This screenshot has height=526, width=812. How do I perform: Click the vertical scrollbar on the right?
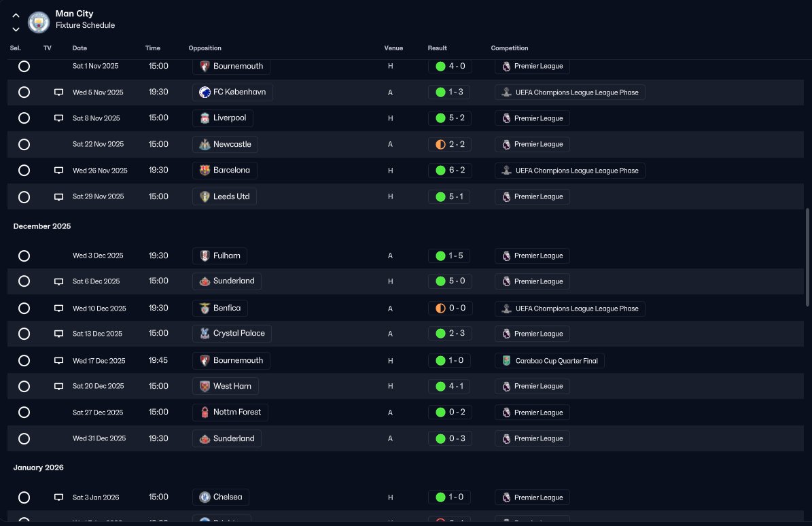click(x=808, y=258)
